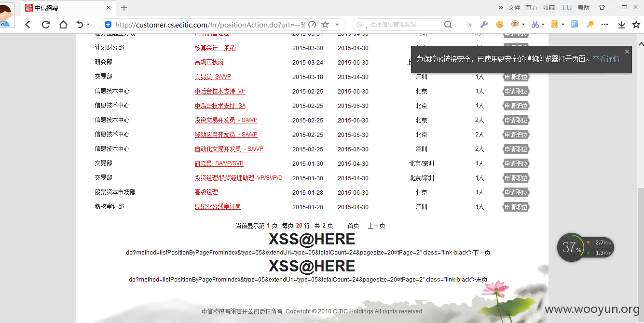Click the blue translate (译) icon
The image size is (644, 323).
pos(574,24)
